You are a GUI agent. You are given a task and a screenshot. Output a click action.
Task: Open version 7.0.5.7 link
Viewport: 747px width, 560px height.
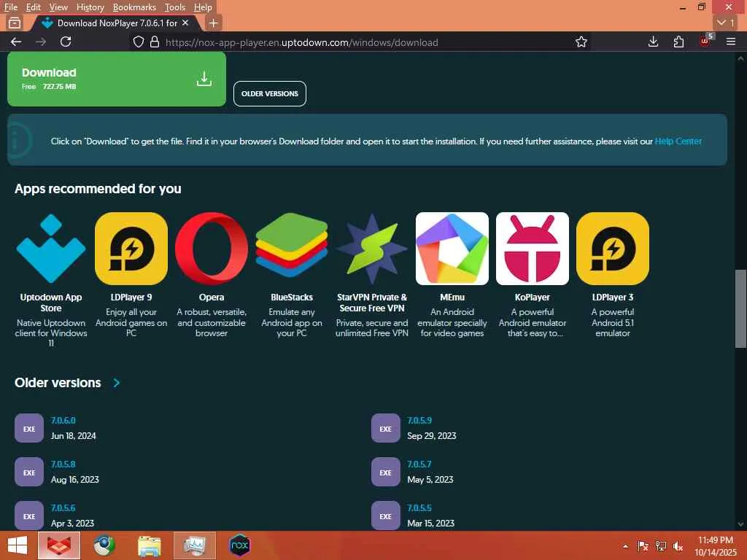point(419,464)
